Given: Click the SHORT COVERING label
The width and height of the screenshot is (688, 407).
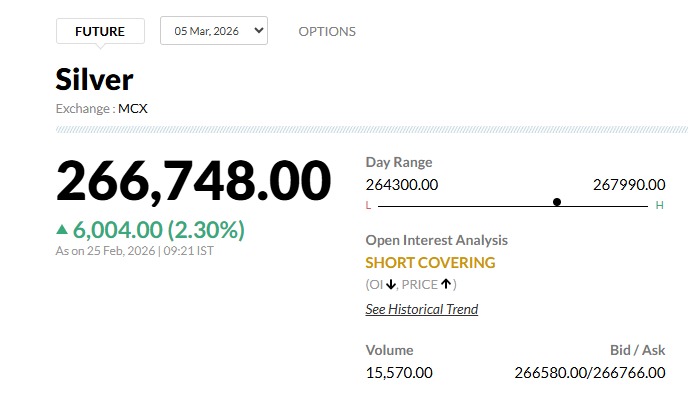Looking at the screenshot, I should click(x=430, y=263).
